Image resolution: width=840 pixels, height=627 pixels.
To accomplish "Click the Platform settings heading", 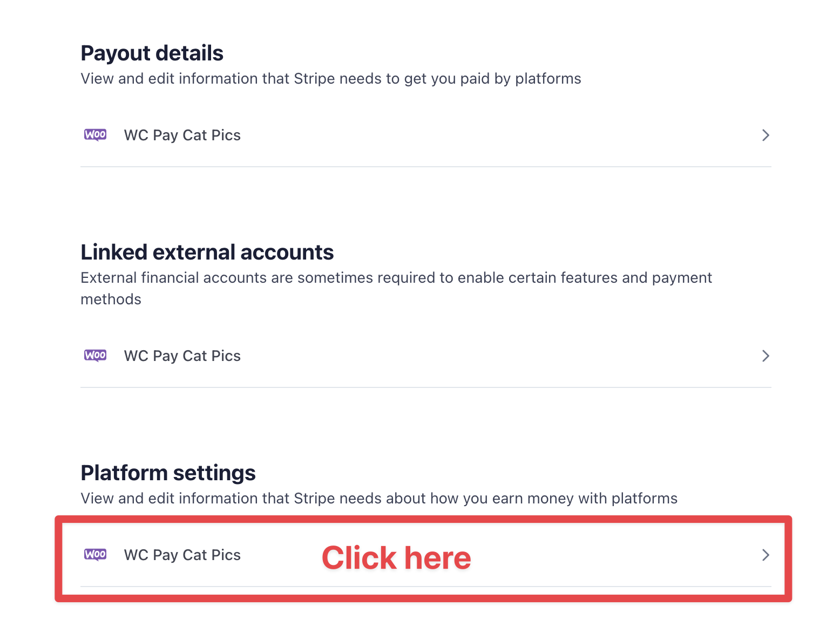I will pos(168,473).
